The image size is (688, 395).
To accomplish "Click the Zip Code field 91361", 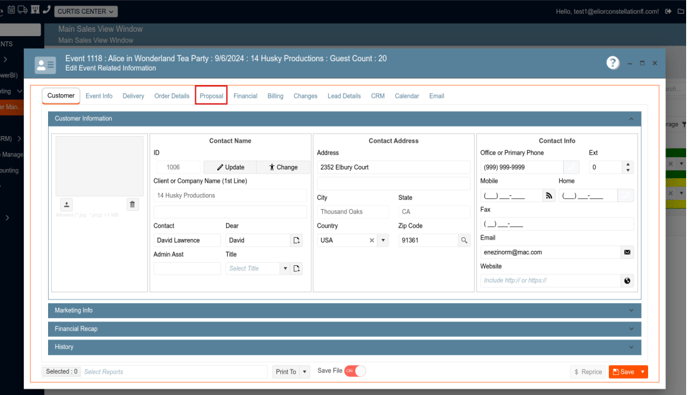I will point(428,241).
